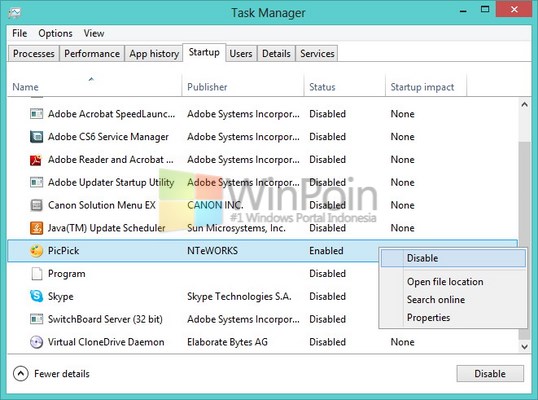The width and height of the screenshot is (538, 400).
Task: Click the scrollbar down arrow
Action: [x=524, y=346]
